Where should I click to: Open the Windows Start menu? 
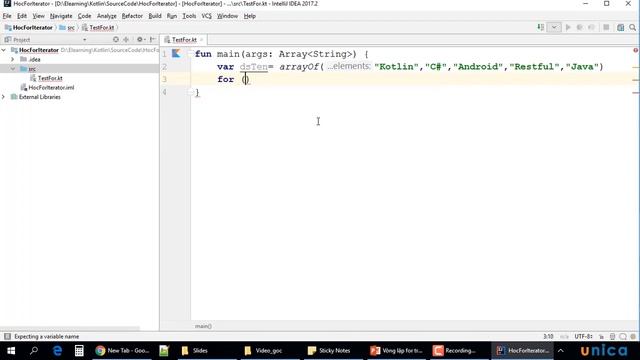[11, 351]
